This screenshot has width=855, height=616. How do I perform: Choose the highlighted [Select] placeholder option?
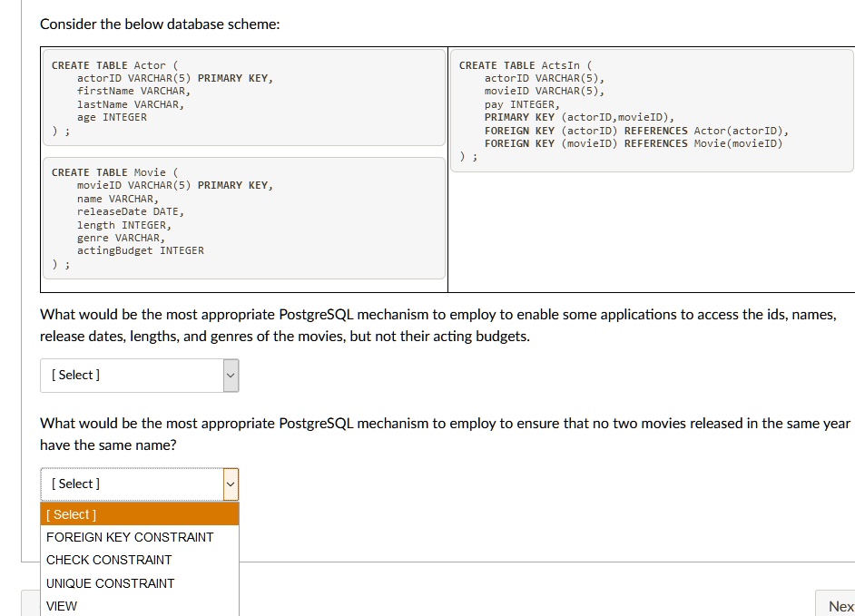pyautogui.click(x=73, y=514)
